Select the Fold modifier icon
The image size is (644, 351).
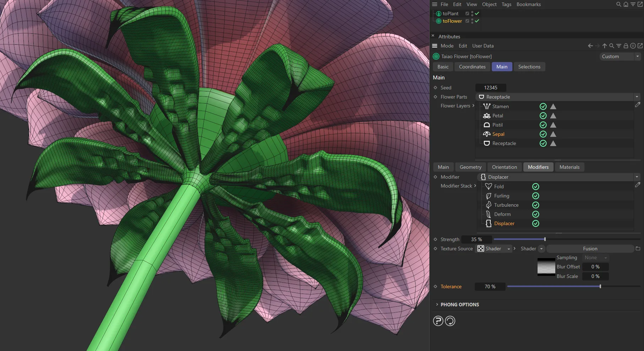tap(488, 186)
